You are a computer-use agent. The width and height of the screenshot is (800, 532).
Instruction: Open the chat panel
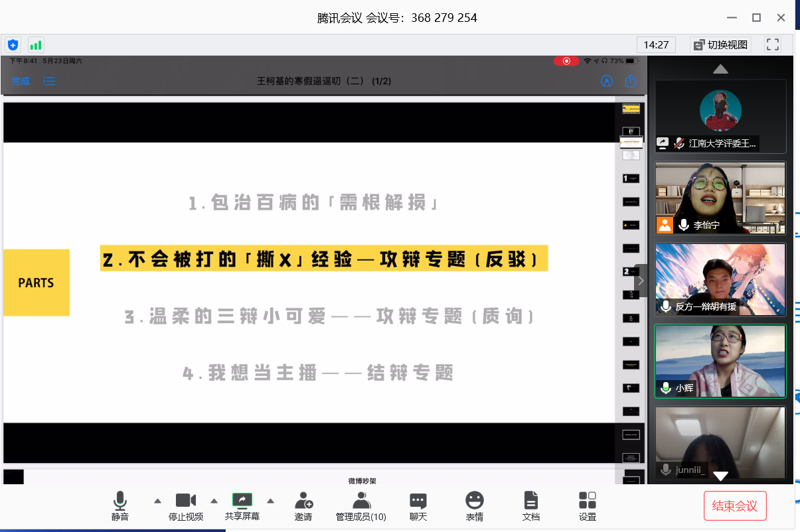point(418,505)
